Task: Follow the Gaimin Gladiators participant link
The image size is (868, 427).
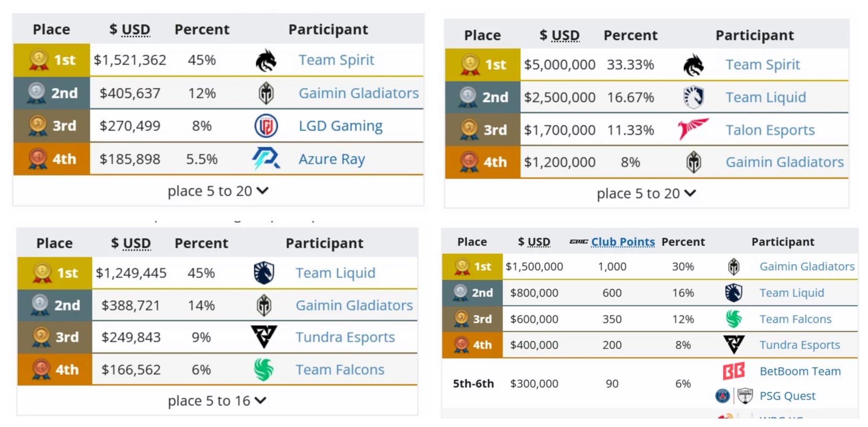Action: click(x=358, y=93)
